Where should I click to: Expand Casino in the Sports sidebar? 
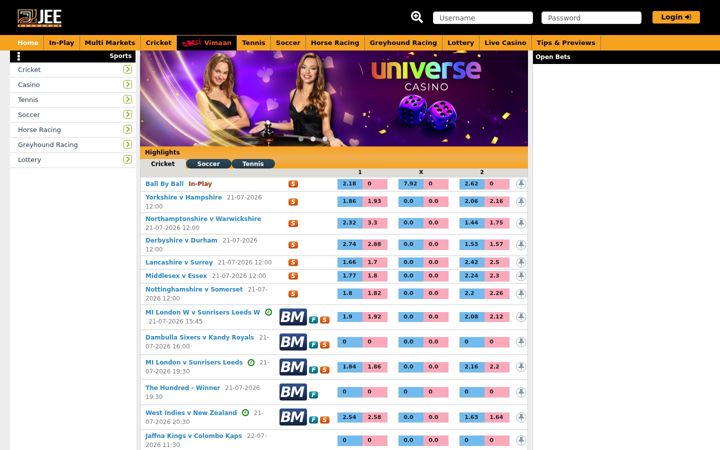pyautogui.click(x=127, y=84)
